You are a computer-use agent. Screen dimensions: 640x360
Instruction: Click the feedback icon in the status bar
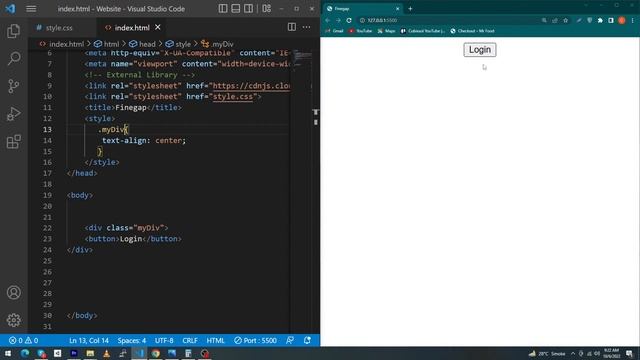290,340
